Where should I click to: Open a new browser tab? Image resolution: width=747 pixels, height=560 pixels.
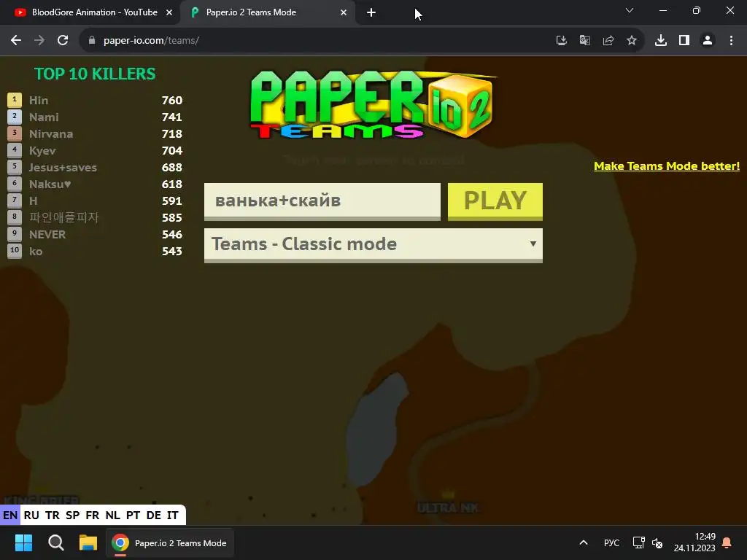click(371, 13)
